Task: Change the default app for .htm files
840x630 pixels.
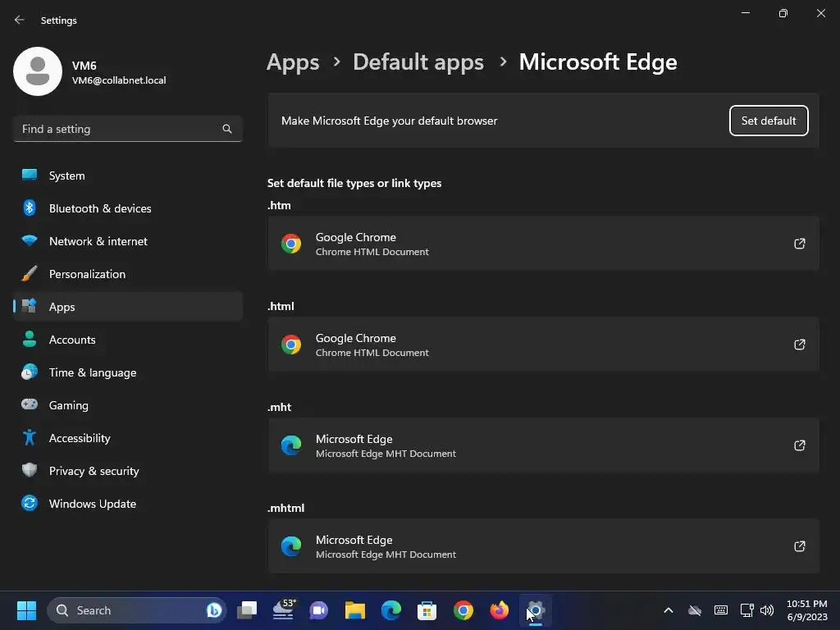Action: (543, 244)
